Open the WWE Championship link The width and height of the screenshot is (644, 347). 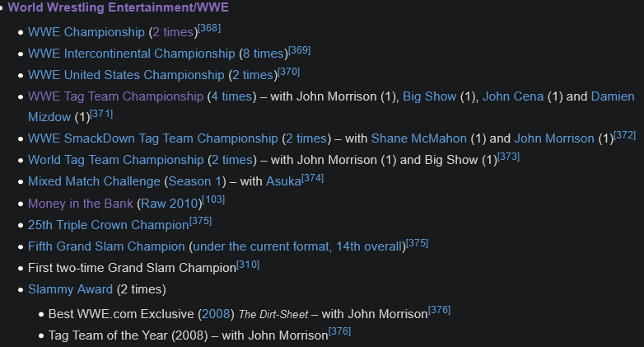(x=86, y=32)
